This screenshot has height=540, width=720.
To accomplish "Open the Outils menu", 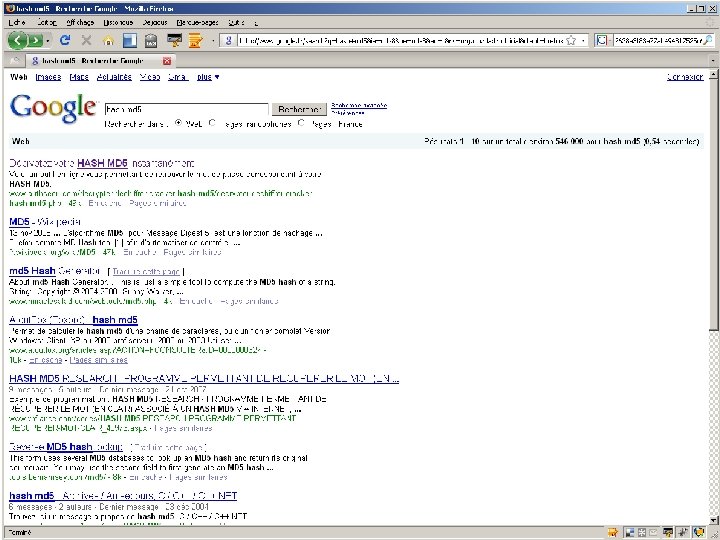I will pyautogui.click(x=236, y=22).
